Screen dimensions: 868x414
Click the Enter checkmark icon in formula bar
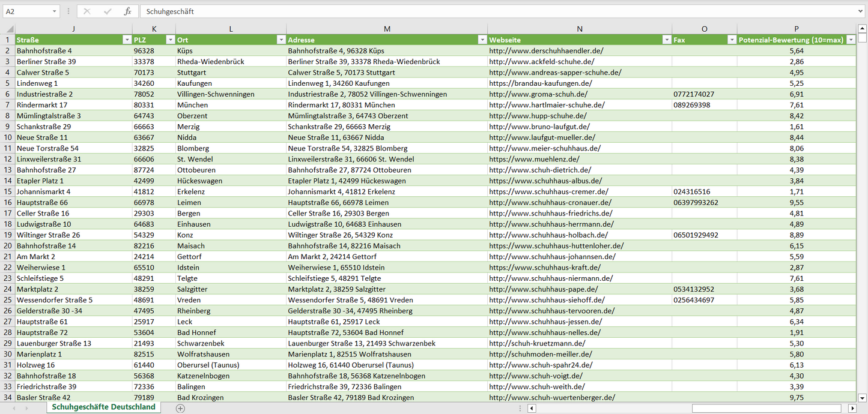click(108, 11)
